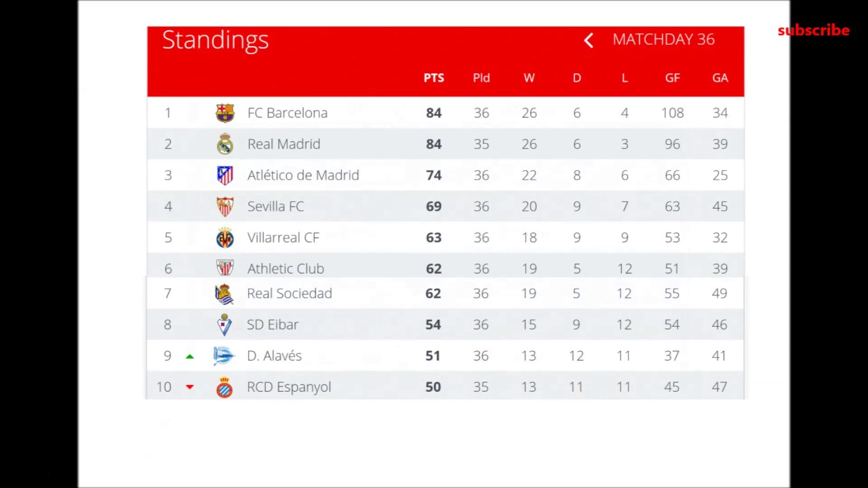The height and width of the screenshot is (488, 868).
Task: Click the Villarreal CF crest icon
Action: (224, 237)
